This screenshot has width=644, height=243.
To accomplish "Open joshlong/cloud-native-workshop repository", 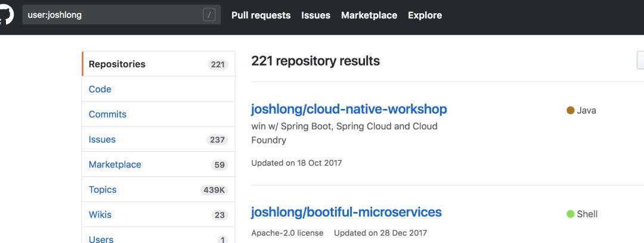I will click(x=349, y=109).
